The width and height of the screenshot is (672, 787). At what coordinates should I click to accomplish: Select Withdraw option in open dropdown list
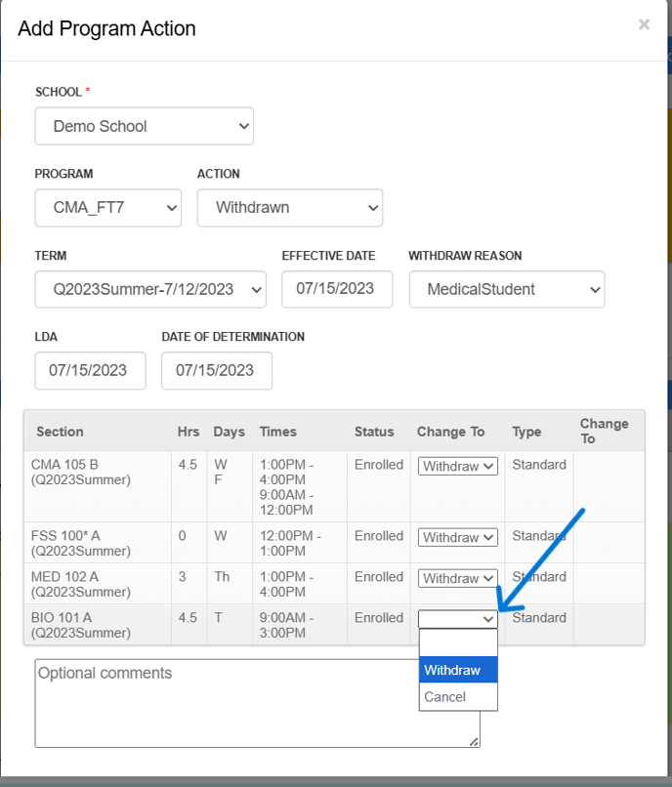pos(458,670)
